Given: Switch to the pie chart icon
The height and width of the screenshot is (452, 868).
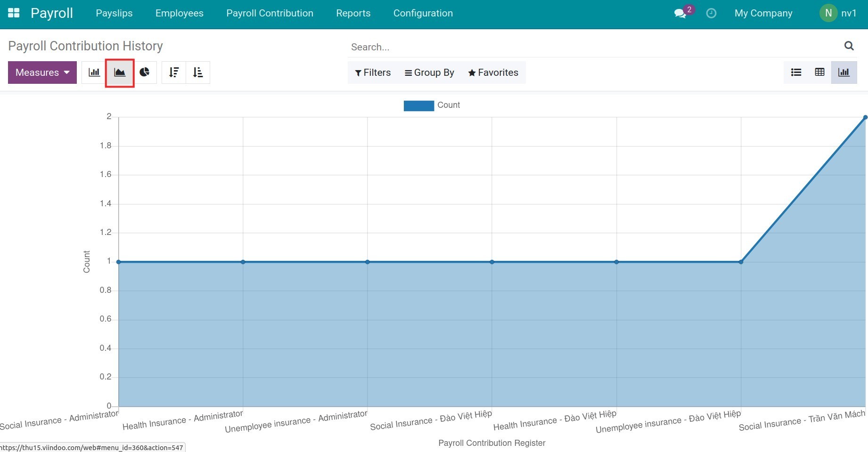Looking at the screenshot, I should click(145, 72).
